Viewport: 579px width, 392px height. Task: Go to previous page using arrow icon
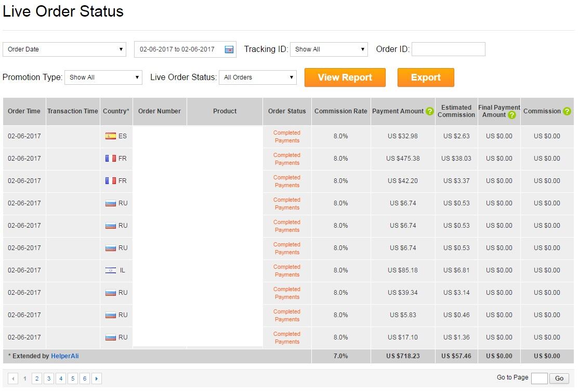[x=13, y=379]
